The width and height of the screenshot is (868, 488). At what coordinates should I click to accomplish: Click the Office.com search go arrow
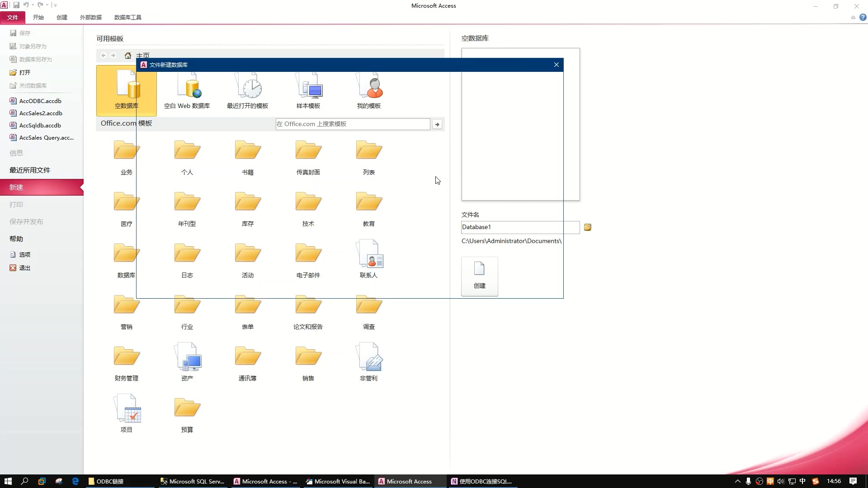437,124
